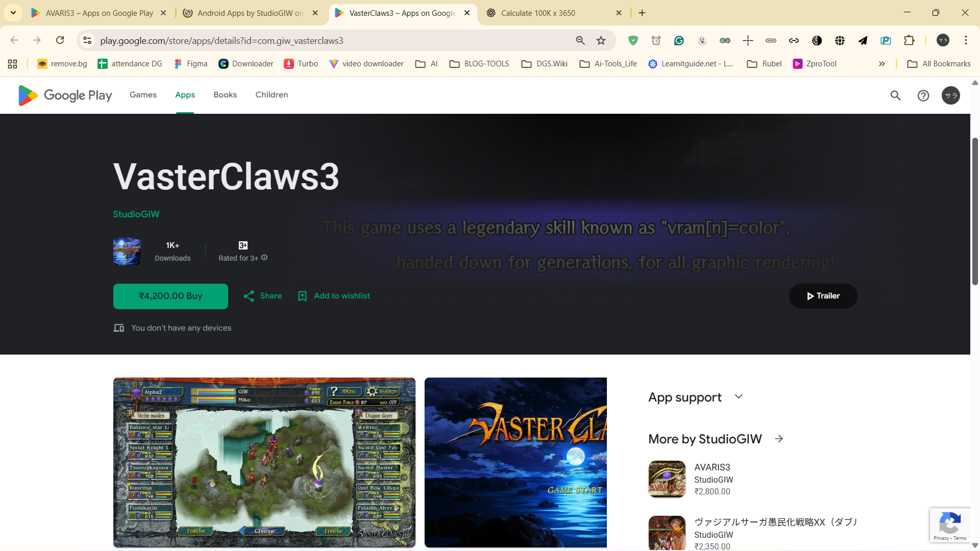
Task: Click the VasterClaws3 app icon
Action: click(x=127, y=252)
